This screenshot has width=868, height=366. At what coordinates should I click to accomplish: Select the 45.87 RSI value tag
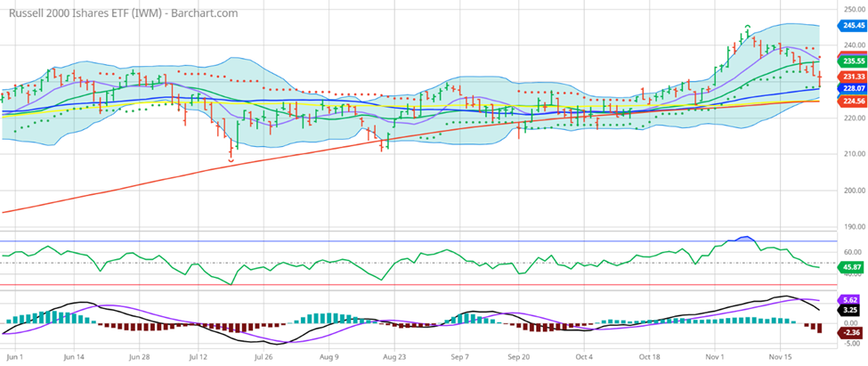[x=851, y=267]
